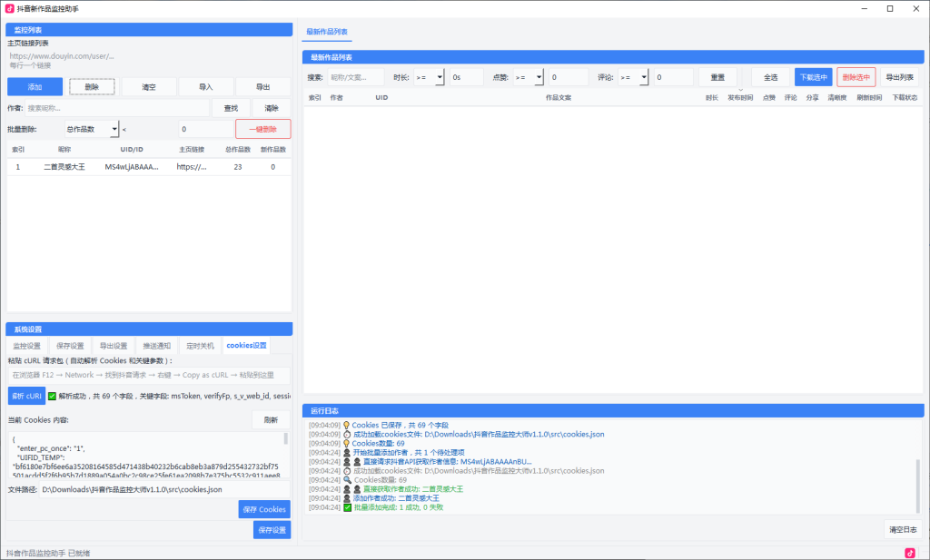
Task: Open the 评论 comparison operator dropdown
Action: coord(633,77)
